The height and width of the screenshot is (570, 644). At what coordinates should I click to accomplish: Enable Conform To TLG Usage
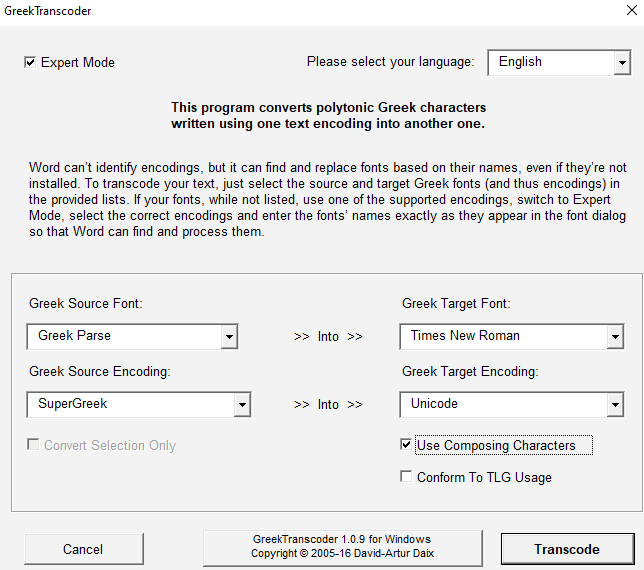click(406, 477)
